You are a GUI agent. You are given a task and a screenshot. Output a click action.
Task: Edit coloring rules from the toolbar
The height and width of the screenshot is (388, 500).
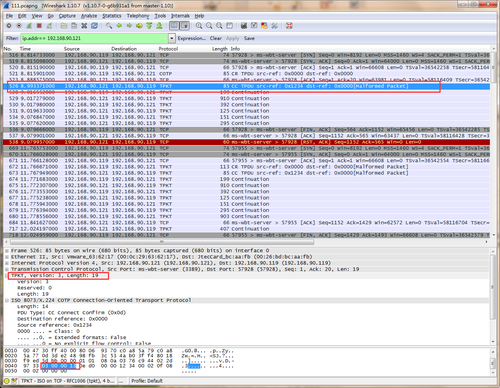click(x=264, y=26)
